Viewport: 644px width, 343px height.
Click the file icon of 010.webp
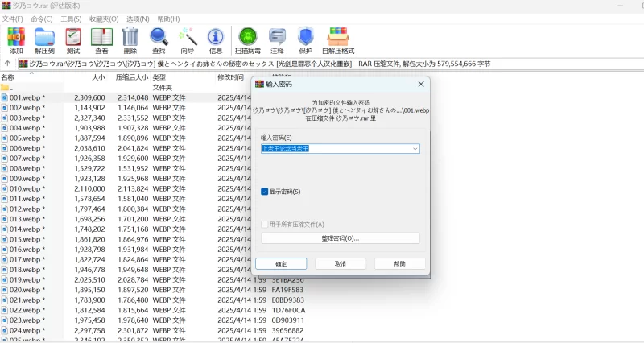[5, 188]
